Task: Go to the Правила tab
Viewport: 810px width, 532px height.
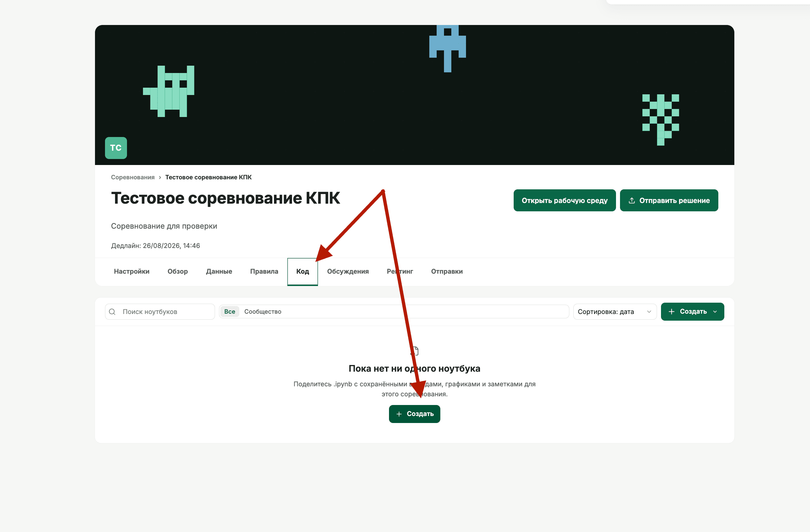Action: click(x=264, y=271)
